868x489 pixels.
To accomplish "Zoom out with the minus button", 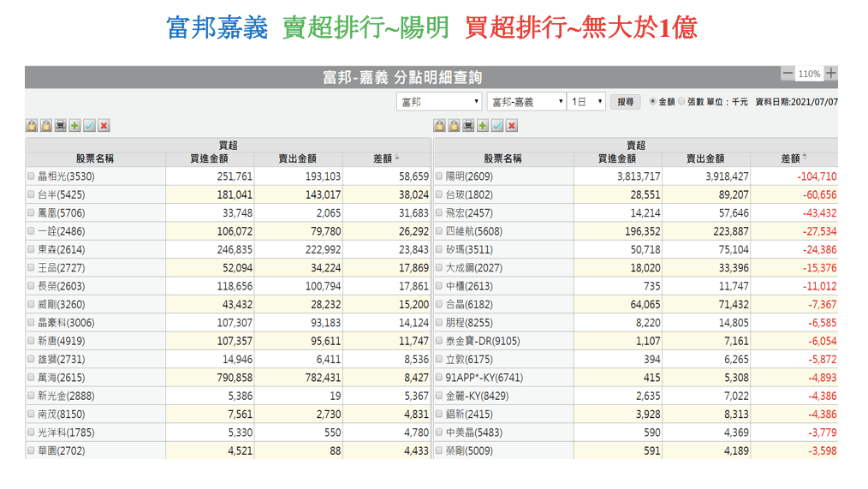I will pos(788,74).
